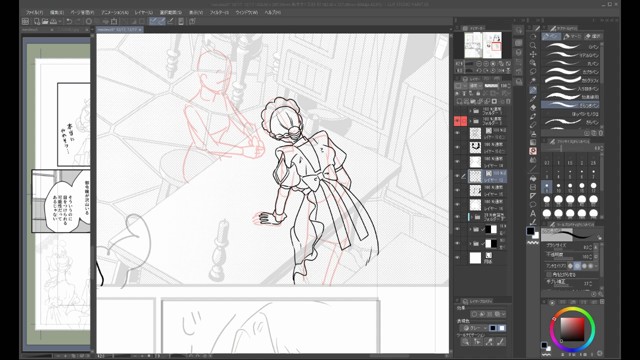640x360 pixels.
Task: Click the first Tool Navigation icon
Action: 465,342
